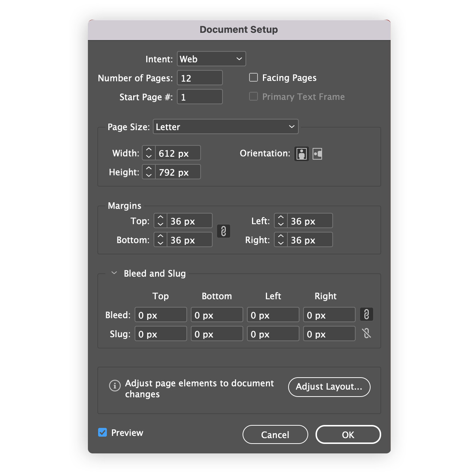
Task: Toggle the margins chain-link icon
Action: (224, 231)
